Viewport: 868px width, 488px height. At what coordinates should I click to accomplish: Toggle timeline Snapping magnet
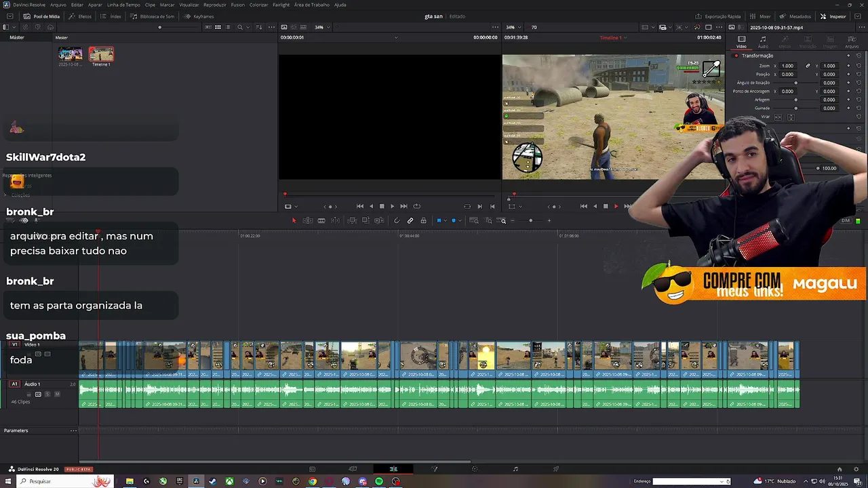coord(397,220)
